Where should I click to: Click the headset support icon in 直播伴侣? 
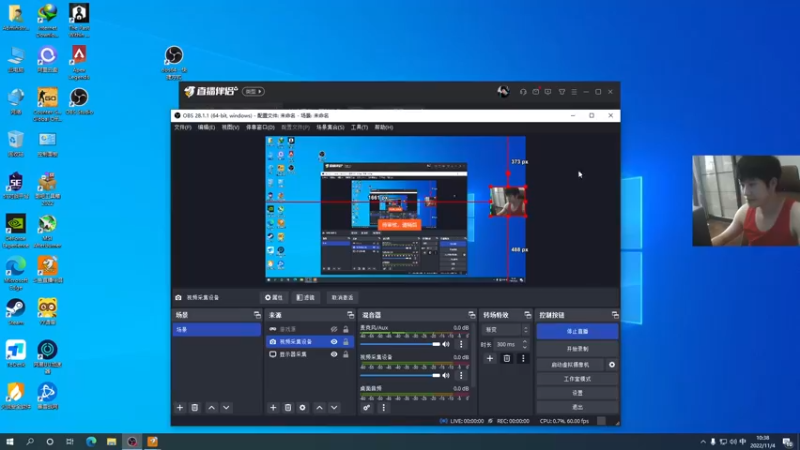(x=523, y=92)
